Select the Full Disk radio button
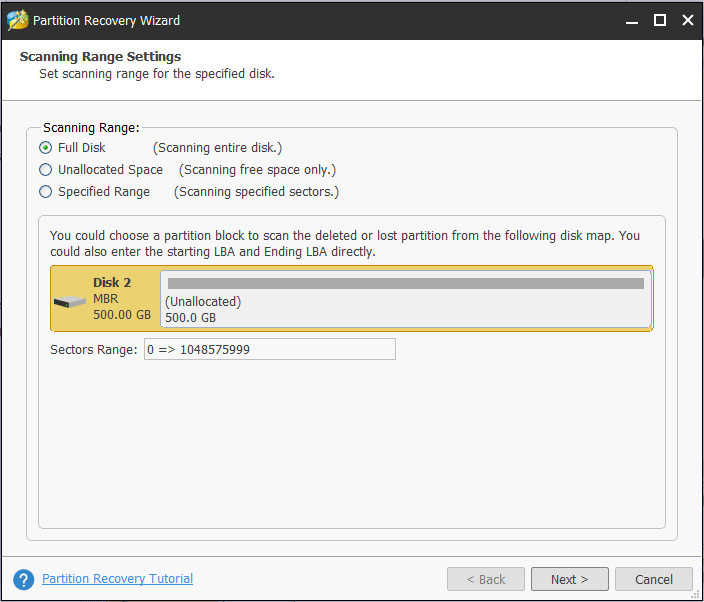 45,148
